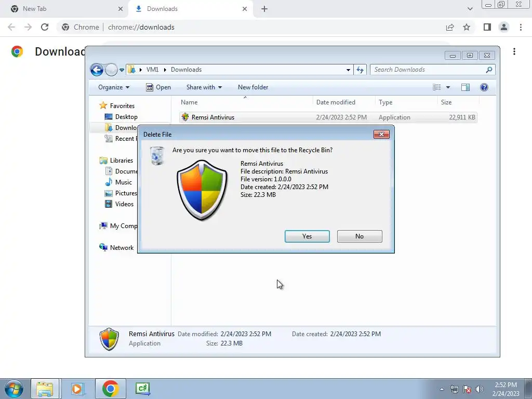532x399 pixels.
Task: Select VM1 in the Explorer breadcrumb
Action: pos(152,70)
